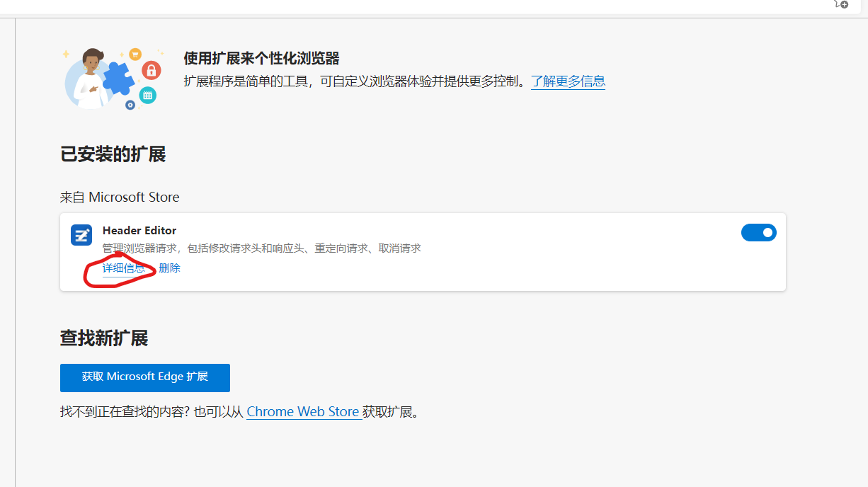
Task: Click the Header Editor extension icon
Action: 81,235
